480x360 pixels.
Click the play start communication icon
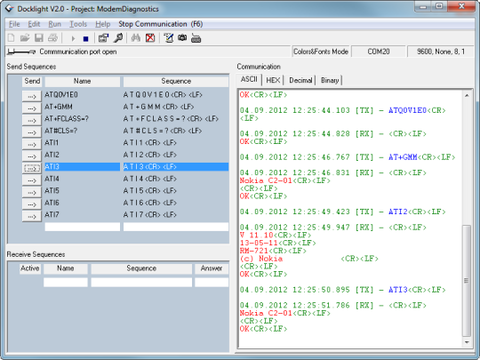click(73, 39)
